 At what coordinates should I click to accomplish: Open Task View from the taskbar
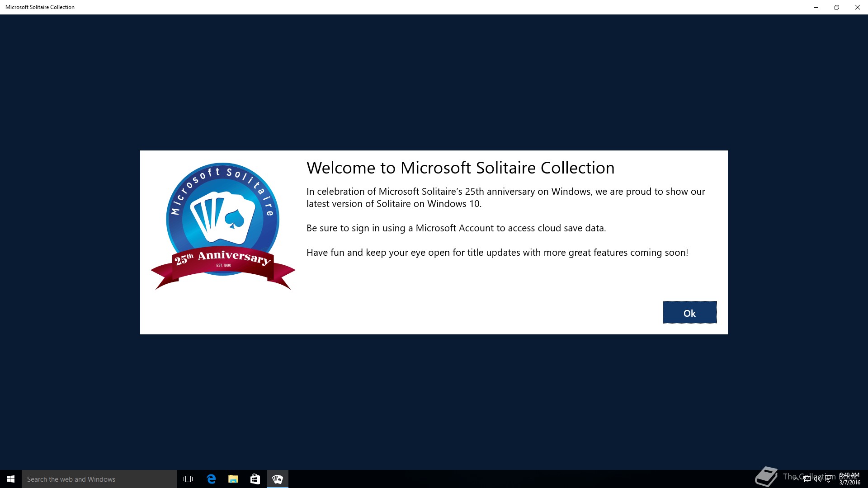[x=188, y=479]
